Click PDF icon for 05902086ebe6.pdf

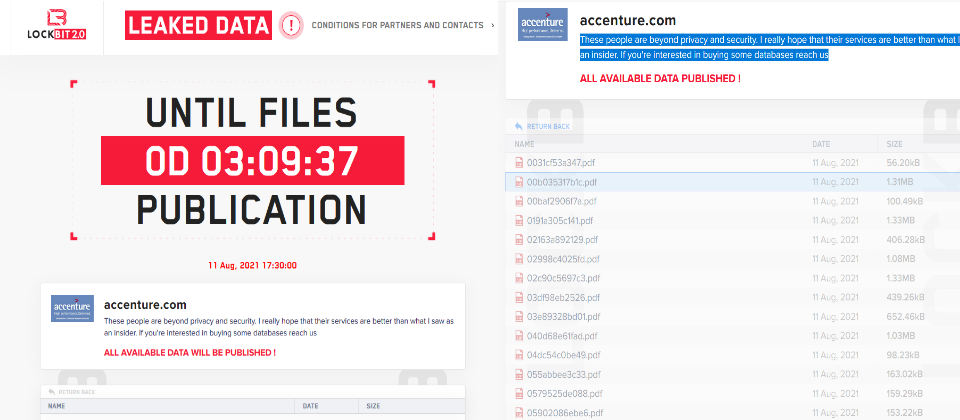coord(519,412)
